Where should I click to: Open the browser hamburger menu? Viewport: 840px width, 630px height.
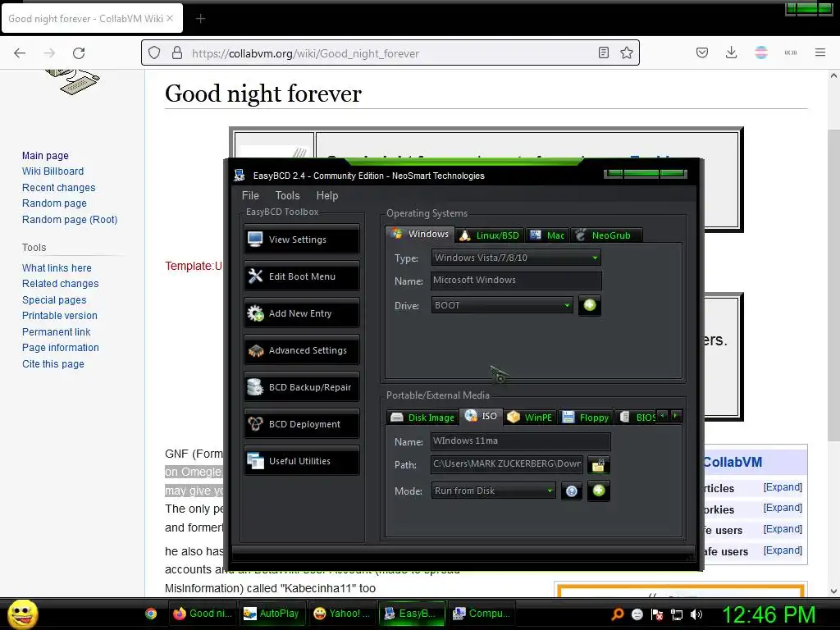click(x=819, y=52)
